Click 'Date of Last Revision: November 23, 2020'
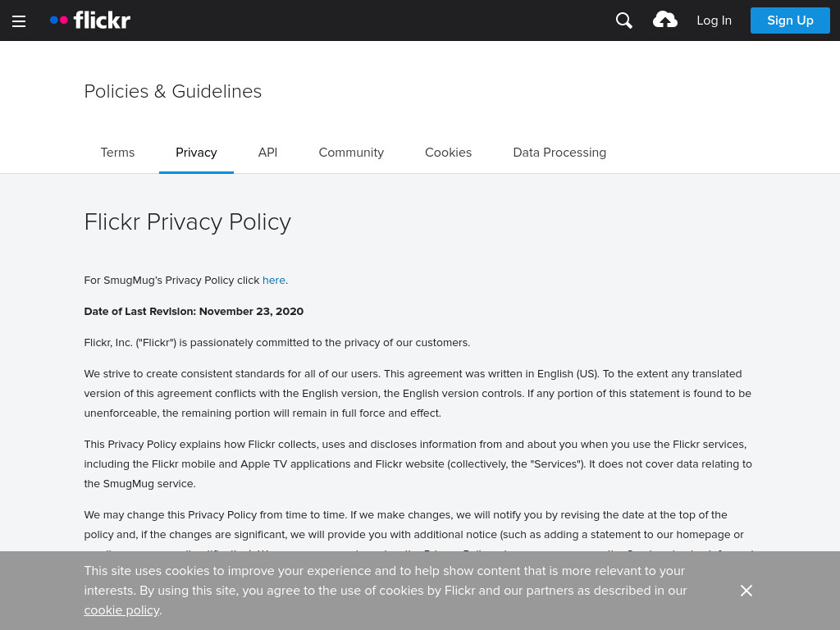 click(194, 311)
